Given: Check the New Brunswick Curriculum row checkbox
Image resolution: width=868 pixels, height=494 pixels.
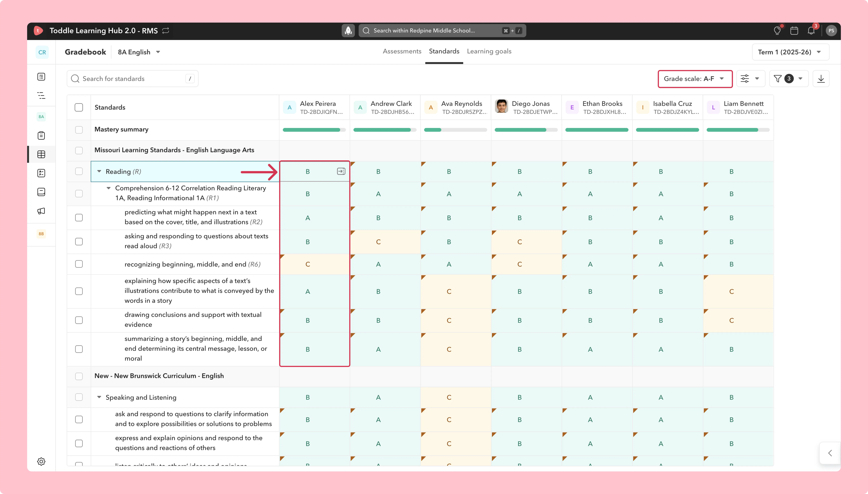Looking at the screenshot, I should pyautogui.click(x=79, y=376).
